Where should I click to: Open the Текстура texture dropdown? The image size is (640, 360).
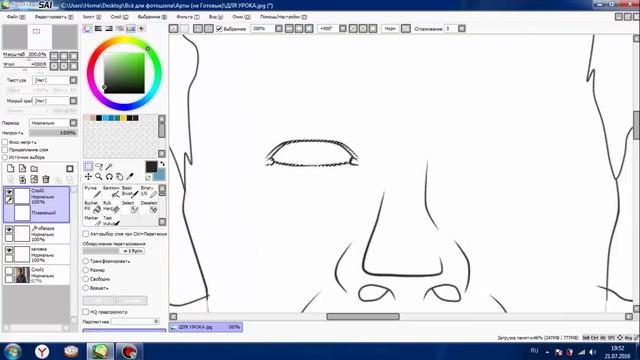(73, 80)
